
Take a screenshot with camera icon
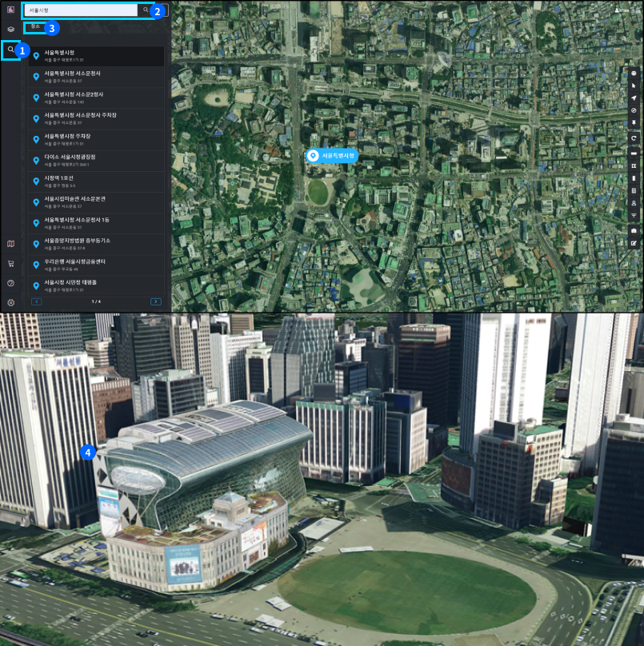[x=634, y=230]
